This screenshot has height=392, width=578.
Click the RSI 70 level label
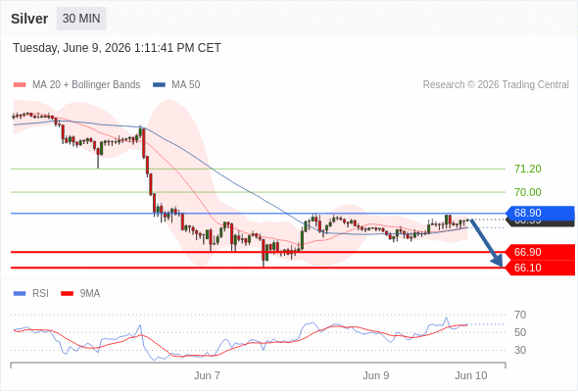[x=520, y=315]
